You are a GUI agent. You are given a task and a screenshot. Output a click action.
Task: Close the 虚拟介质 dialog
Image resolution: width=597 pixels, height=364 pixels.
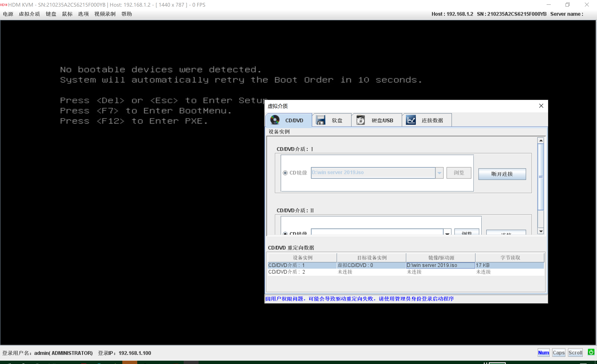click(541, 106)
